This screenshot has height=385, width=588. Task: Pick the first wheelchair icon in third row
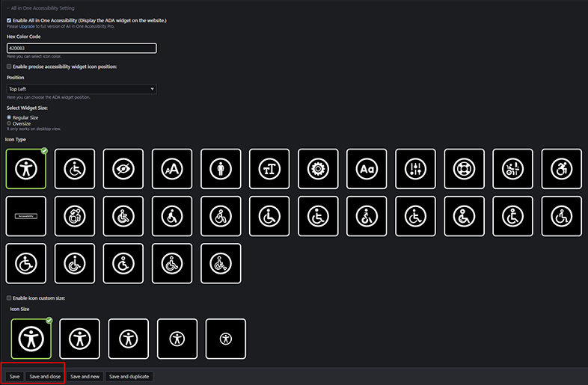(26, 263)
